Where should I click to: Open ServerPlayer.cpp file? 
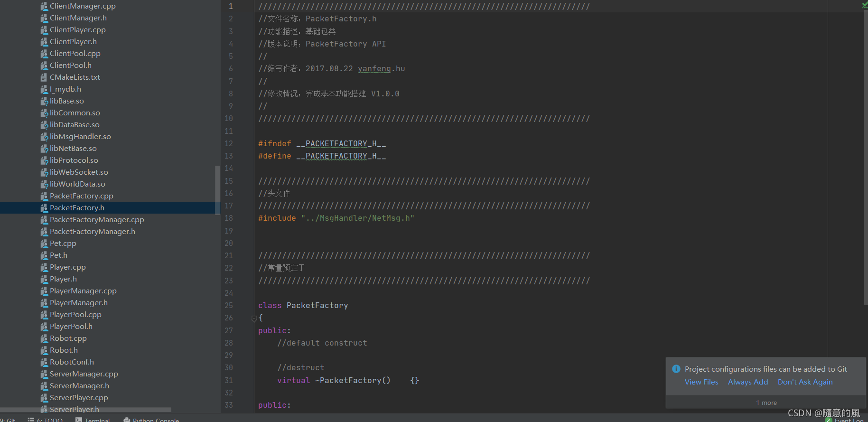[79, 398]
